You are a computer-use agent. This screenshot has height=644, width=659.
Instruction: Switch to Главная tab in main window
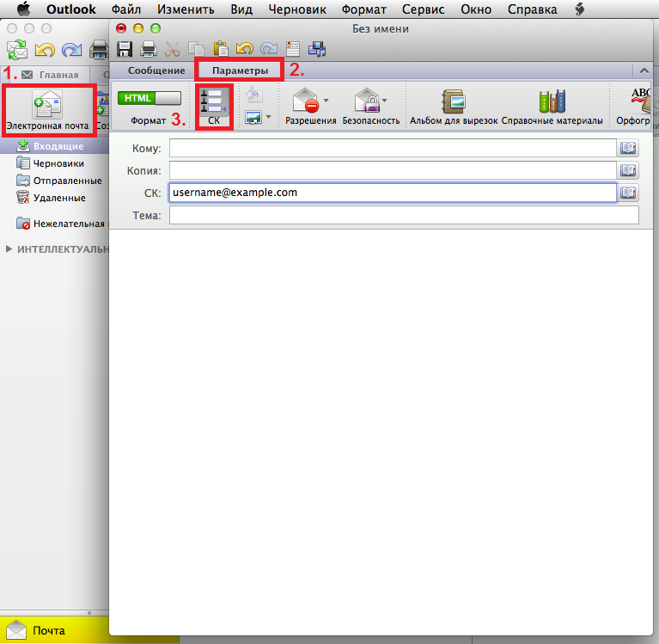pyautogui.click(x=51, y=75)
